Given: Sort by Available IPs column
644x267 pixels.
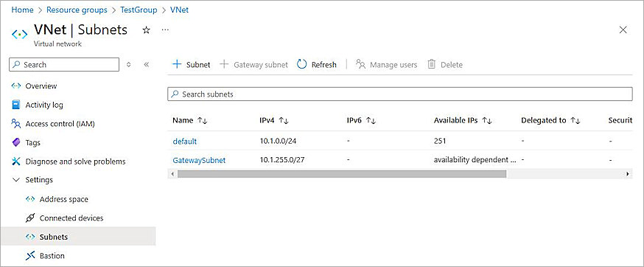Looking at the screenshot, I should point(463,120).
